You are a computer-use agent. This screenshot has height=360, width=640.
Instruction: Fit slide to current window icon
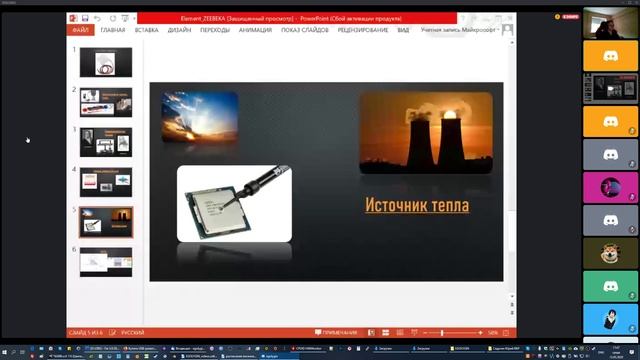click(506, 333)
